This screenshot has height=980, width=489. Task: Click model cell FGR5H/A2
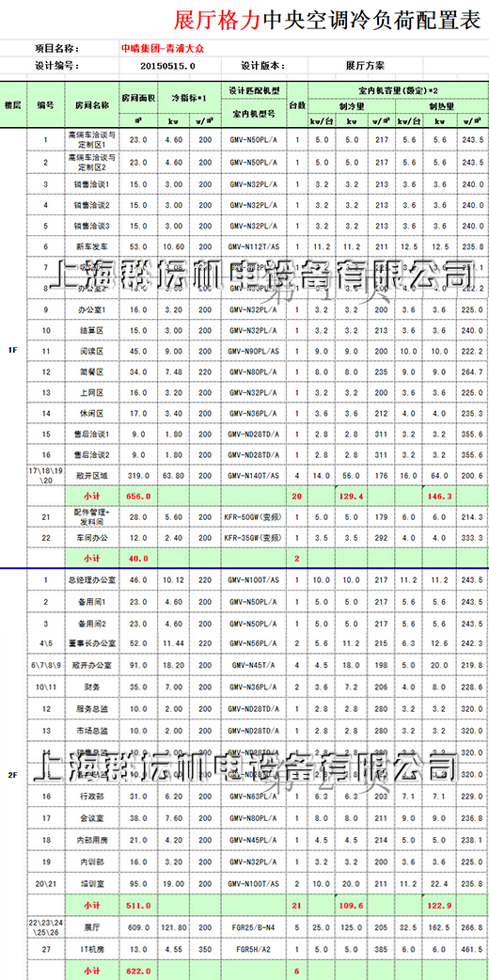254,949
